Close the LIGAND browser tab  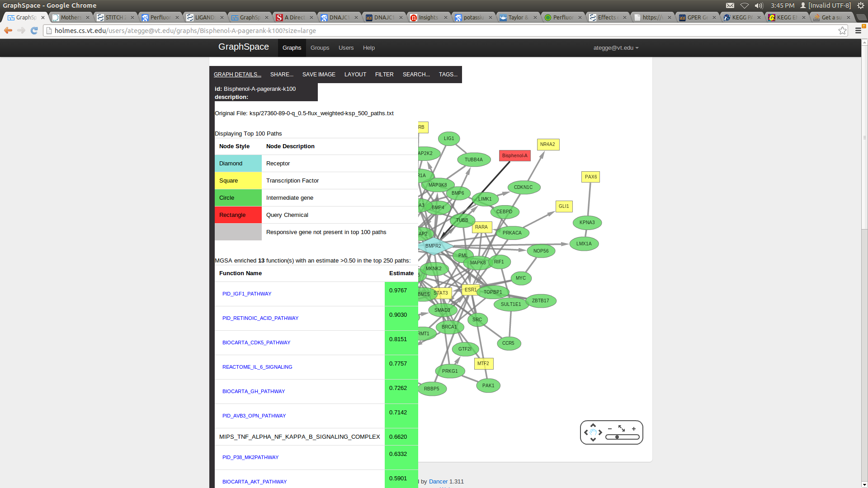222,18
